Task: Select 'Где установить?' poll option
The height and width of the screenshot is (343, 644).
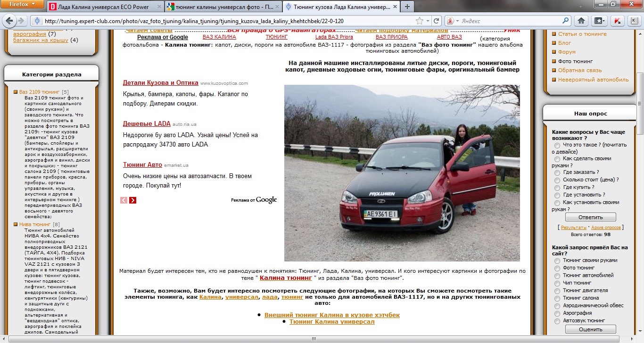Action: tap(557, 195)
